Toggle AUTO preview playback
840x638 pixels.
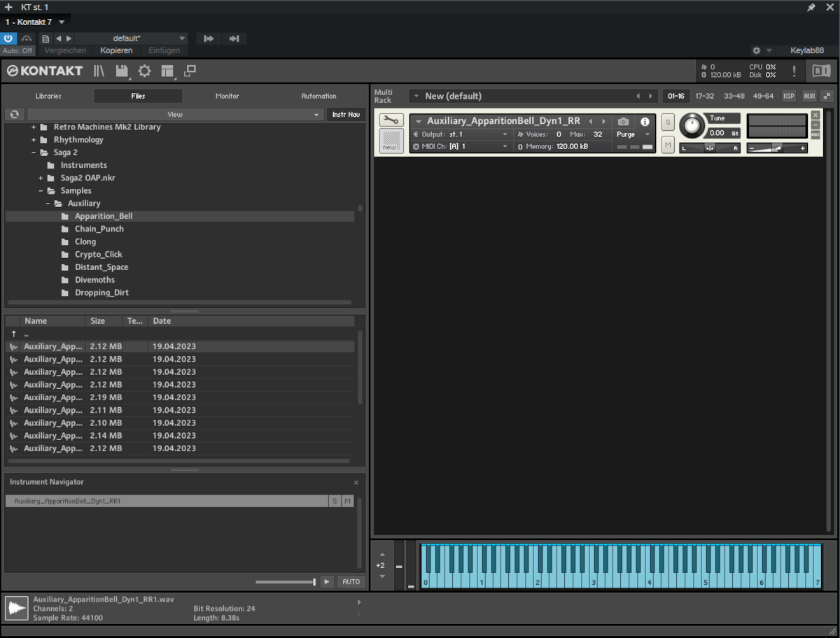click(351, 581)
